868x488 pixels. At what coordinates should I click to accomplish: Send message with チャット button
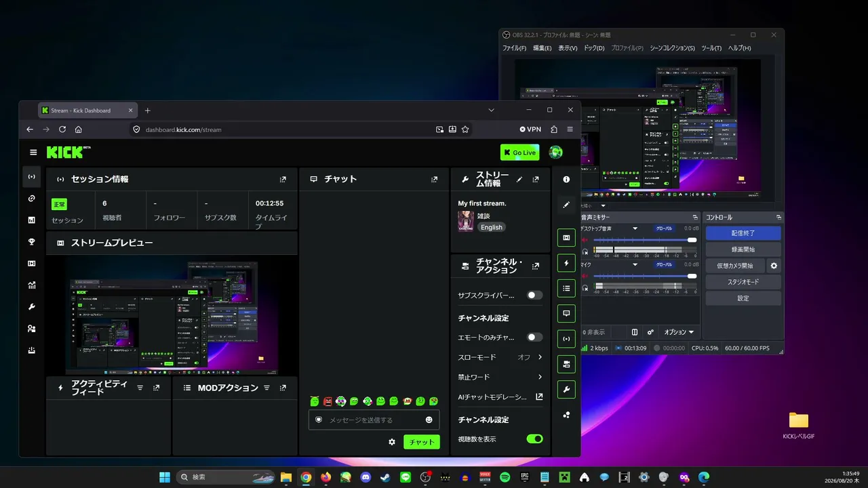[x=422, y=442]
